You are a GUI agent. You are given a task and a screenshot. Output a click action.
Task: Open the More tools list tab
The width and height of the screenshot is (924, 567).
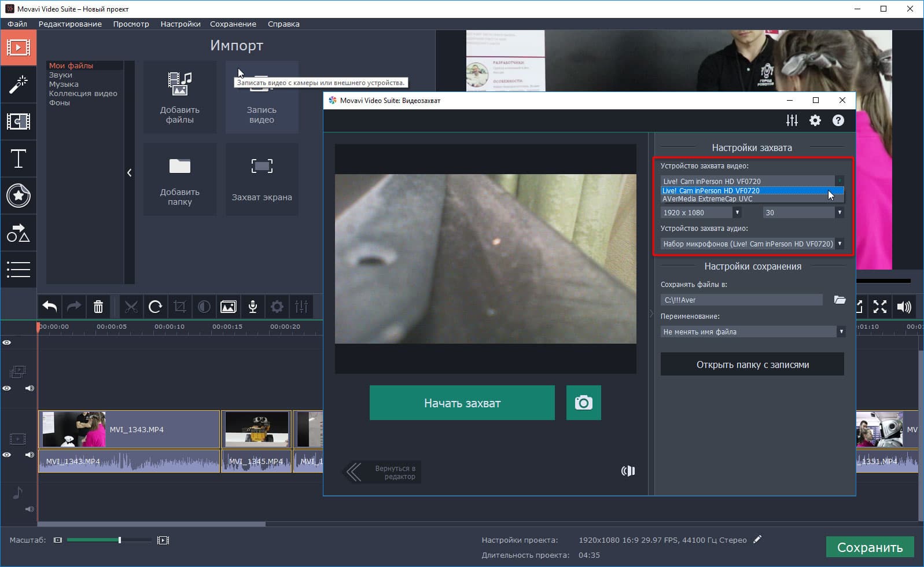point(19,270)
